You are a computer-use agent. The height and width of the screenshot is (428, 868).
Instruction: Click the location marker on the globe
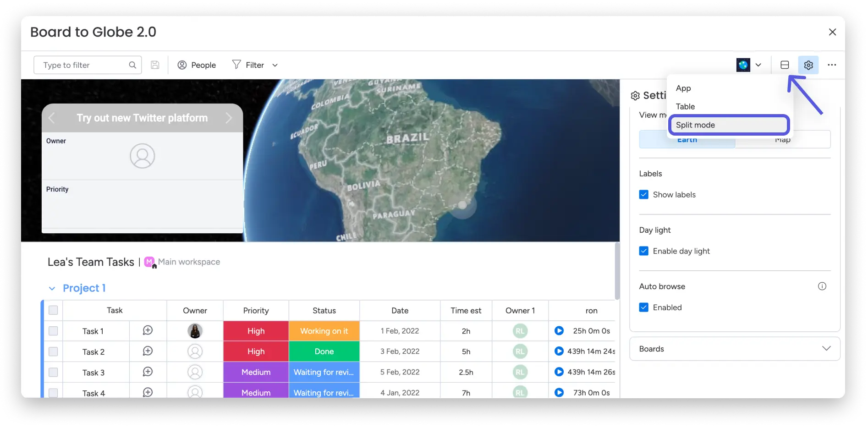tap(462, 205)
